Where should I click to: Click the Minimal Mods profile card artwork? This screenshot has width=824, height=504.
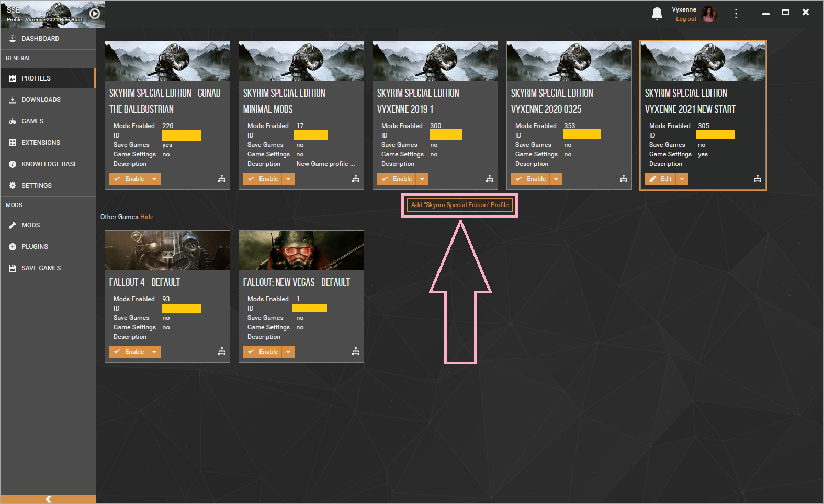pos(301,61)
